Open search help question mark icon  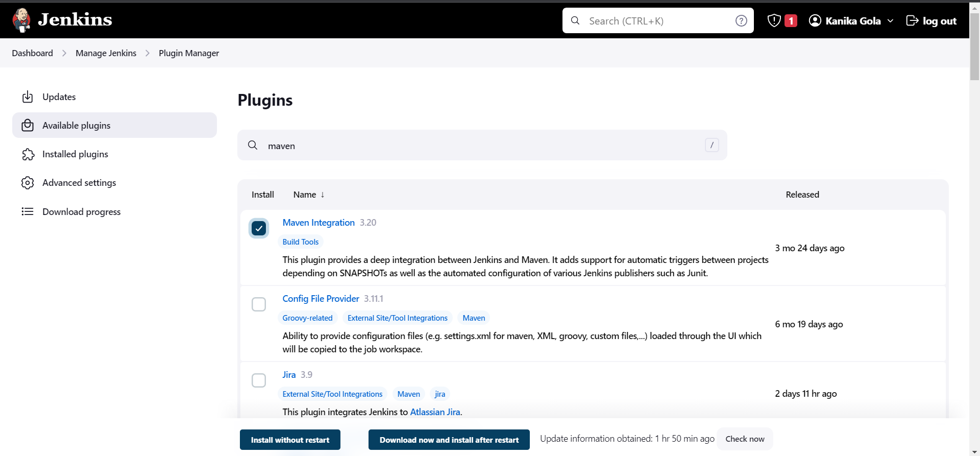(741, 20)
